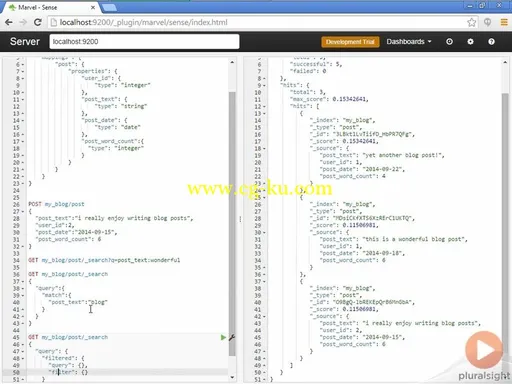The height and width of the screenshot is (384, 512).
Task: Click the GET my_blog/post/_search on line 36
Action: [68, 274]
